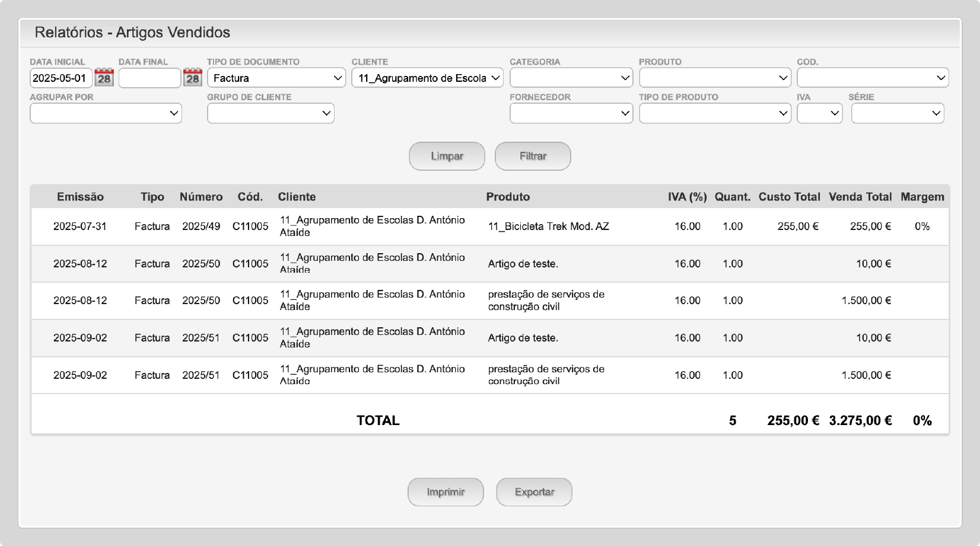Open the Data Inicial calendar icon
980x546 pixels.
[x=104, y=78]
